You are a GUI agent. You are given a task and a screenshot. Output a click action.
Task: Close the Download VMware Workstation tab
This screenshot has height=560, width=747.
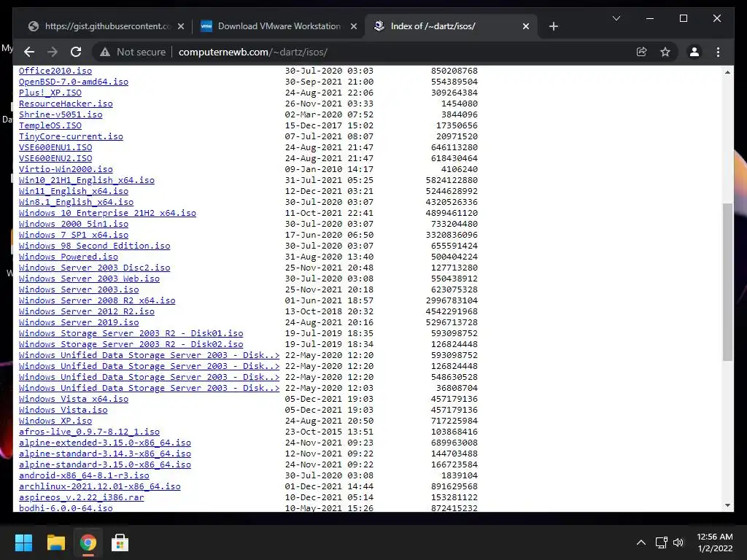click(x=354, y=26)
